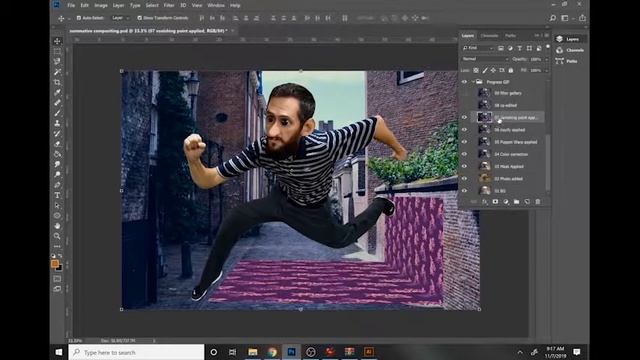Hide the 04 Color correction layer
This screenshot has height=360, width=640.
click(x=464, y=154)
